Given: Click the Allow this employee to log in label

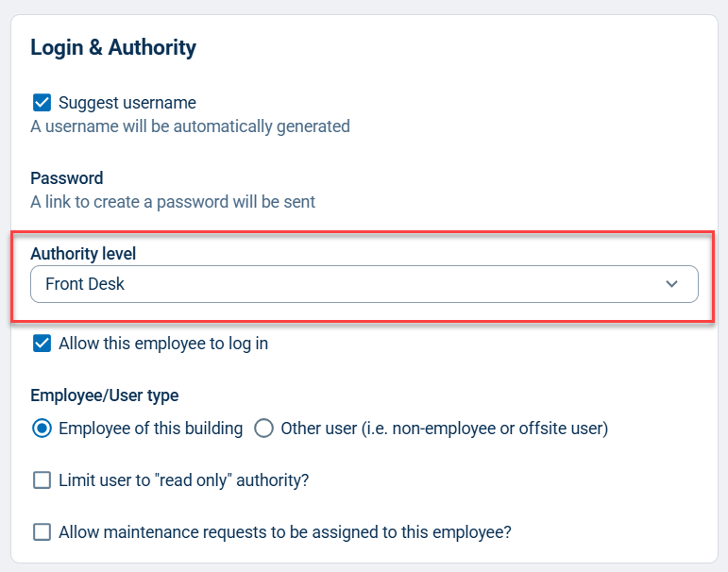Looking at the screenshot, I should click(x=163, y=344).
